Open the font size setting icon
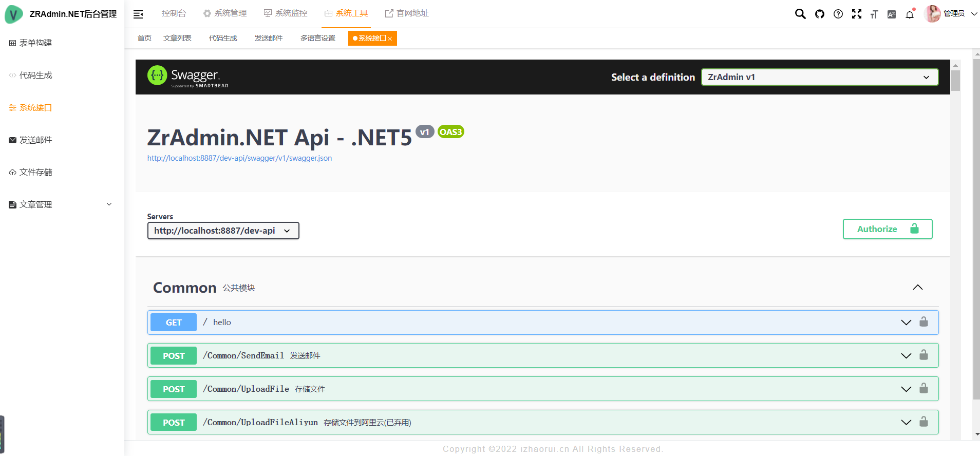 (874, 14)
